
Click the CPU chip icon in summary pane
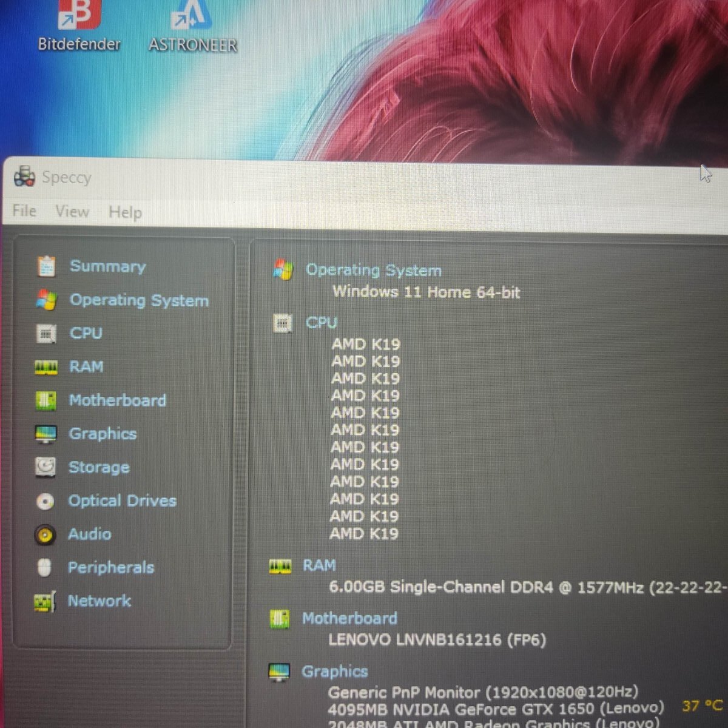(282, 323)
